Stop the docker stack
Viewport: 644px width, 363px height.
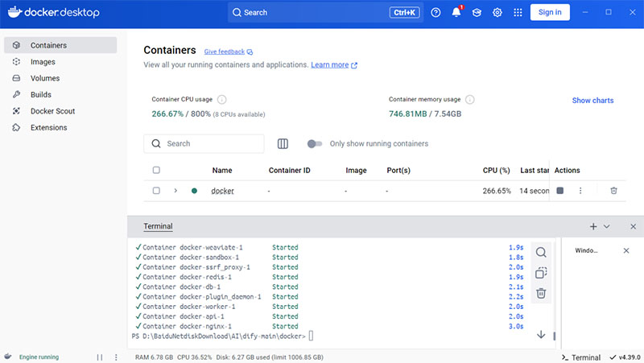(x=559, y=191)
